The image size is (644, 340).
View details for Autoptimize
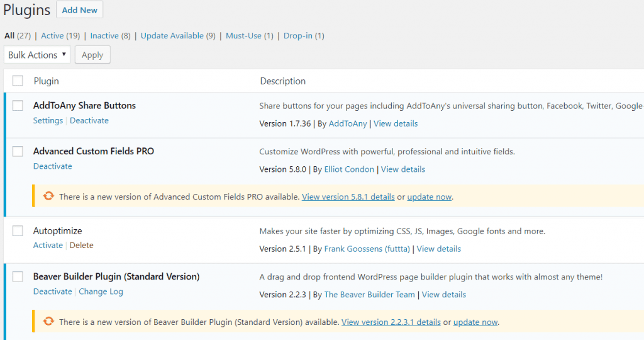438,249
